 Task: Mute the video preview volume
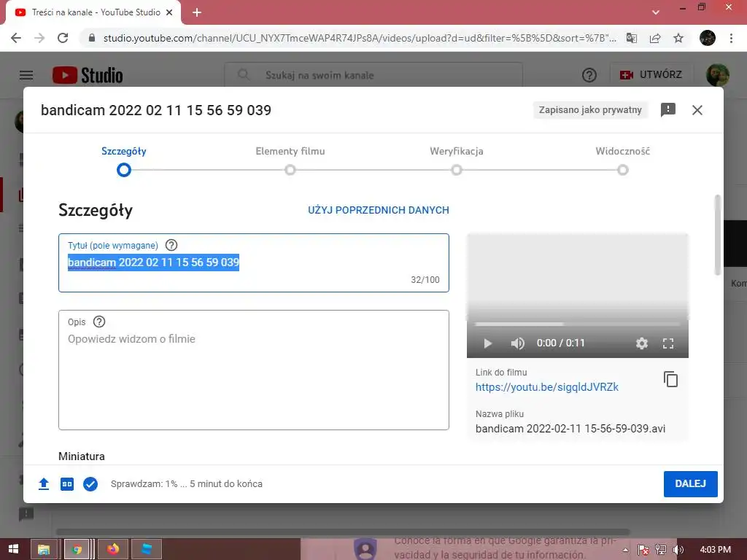(x=517, y=343)
